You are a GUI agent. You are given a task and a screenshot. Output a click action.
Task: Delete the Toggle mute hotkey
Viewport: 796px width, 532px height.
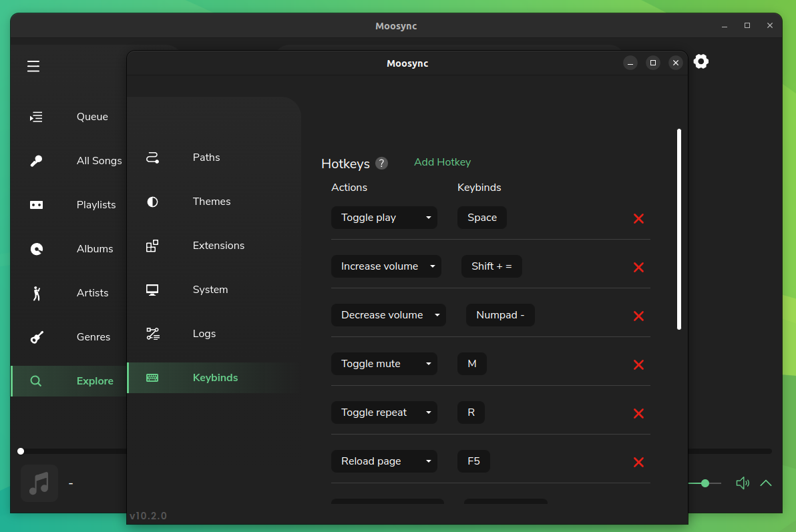click(x=638, y=364)
